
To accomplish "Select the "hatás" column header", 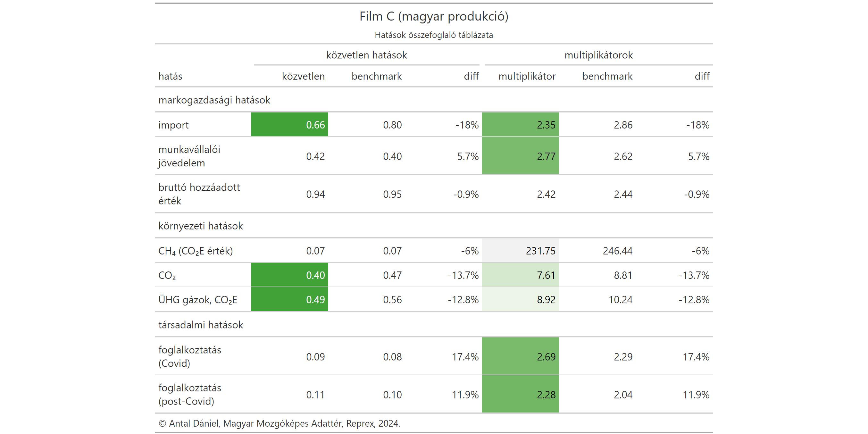I will 170,76.
